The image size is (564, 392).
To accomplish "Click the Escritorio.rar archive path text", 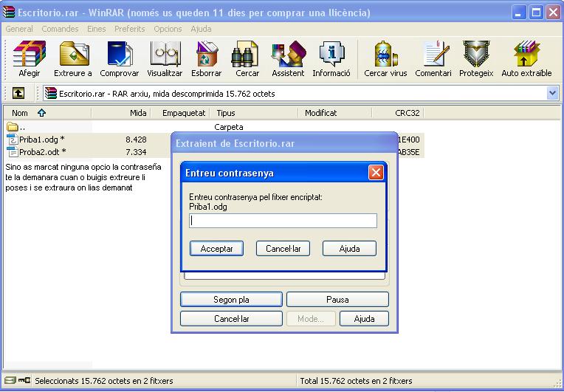I will (167, 94).
